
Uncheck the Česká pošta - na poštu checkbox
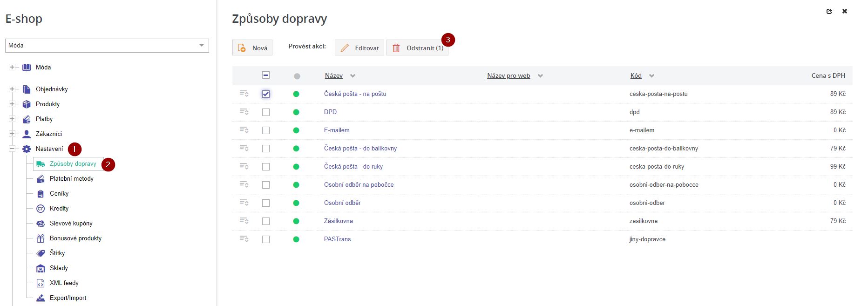[266, 94]
